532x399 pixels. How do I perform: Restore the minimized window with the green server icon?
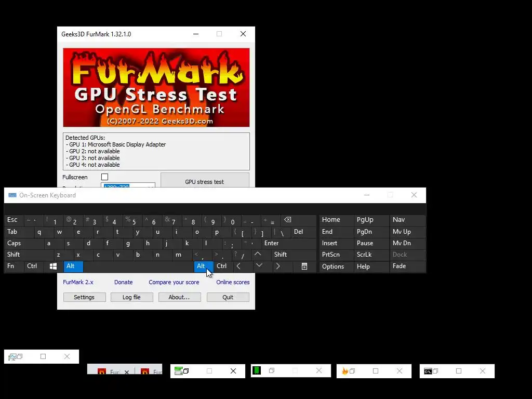coord(186,371)
